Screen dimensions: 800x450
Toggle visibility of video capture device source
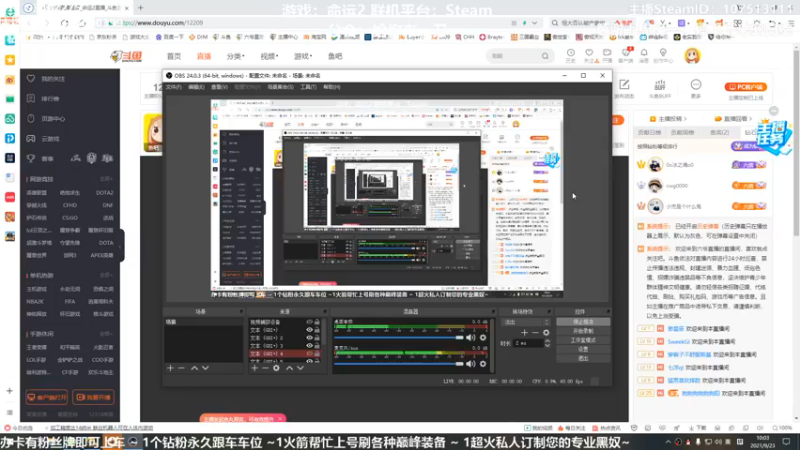(x=309, y=322)
